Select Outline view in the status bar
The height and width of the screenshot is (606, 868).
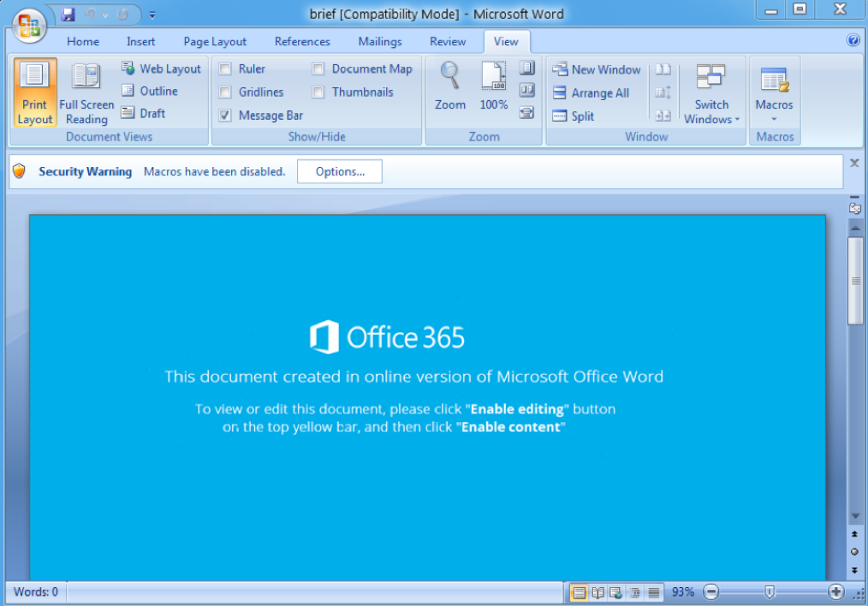tap(635, 592)
